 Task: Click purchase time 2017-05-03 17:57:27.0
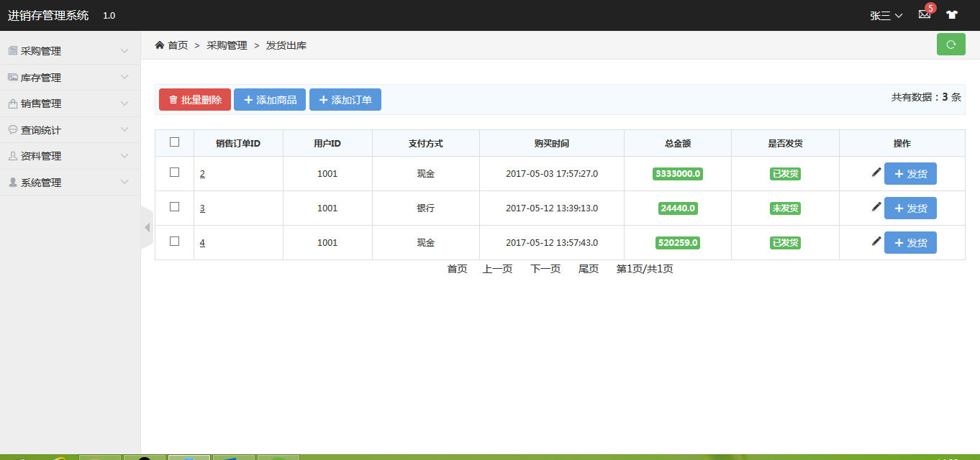(552, 173)
